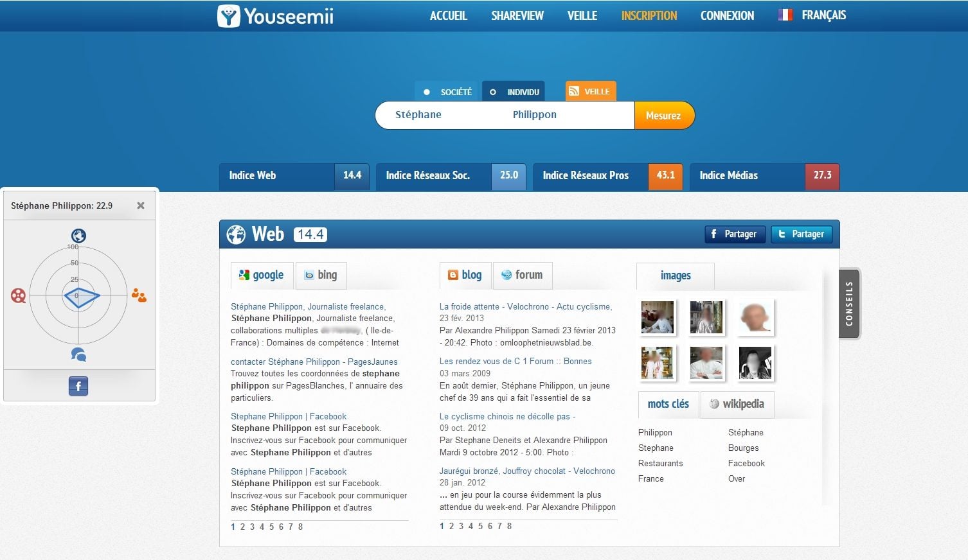The image size is (968, 560).
Task: Open the middle image thumbnail in top row
Action: [706, 317]
